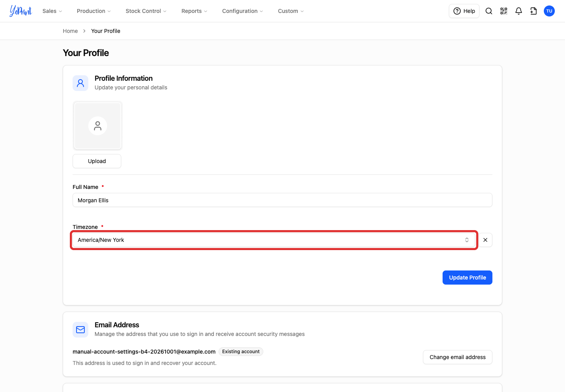Click the Help button
The image size is (565, 392).
[464, 11]
